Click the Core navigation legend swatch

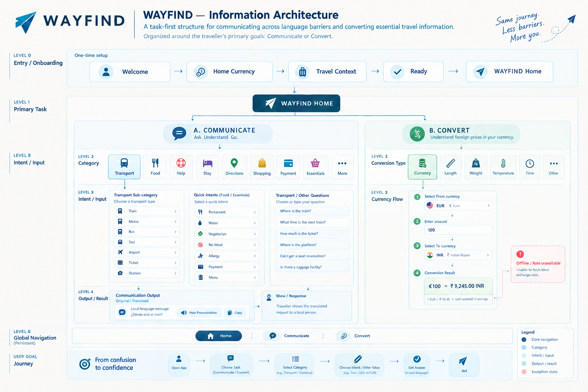tap(524, 340)
